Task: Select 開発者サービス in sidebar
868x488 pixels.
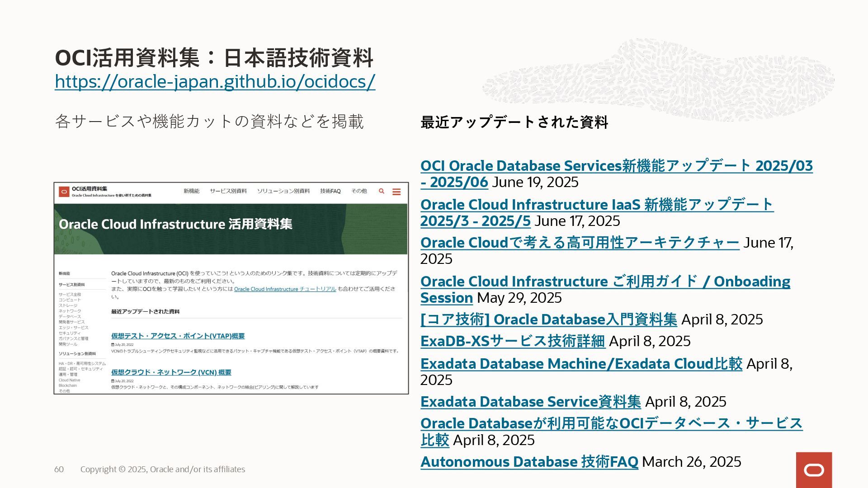Action: coord(71,322)
